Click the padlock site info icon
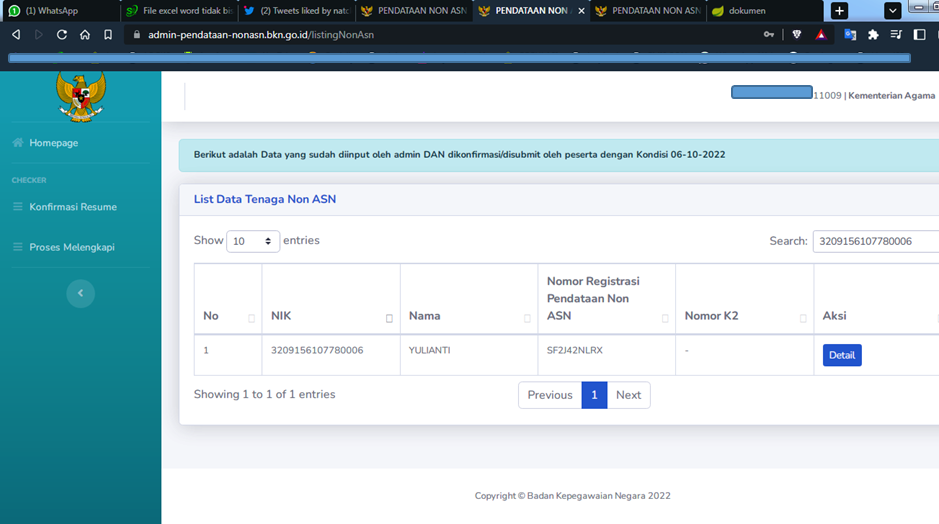 137,35
